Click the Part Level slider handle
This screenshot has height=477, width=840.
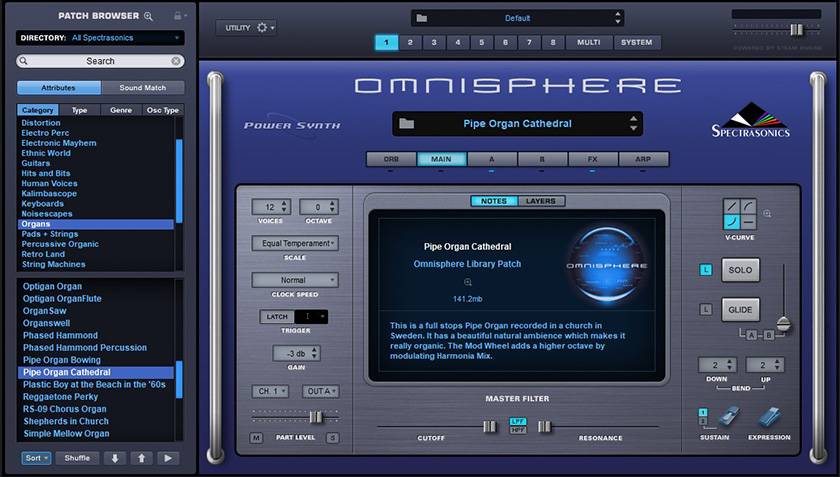[316, 417]
